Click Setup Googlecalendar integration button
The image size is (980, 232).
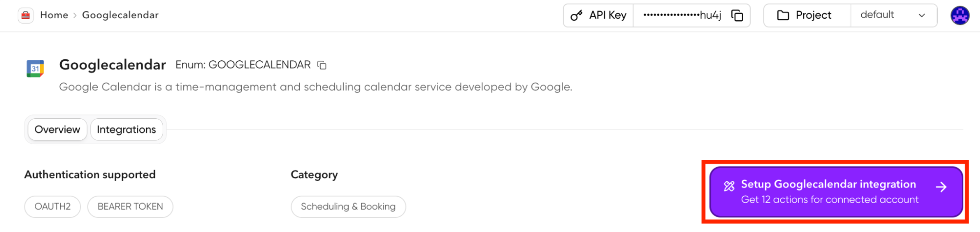pos(829,192)
